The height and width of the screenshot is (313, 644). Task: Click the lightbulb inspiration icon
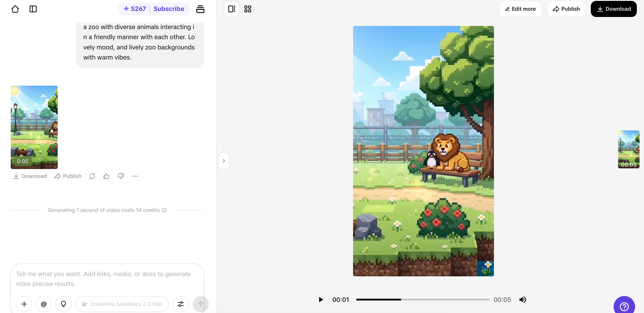64,304
